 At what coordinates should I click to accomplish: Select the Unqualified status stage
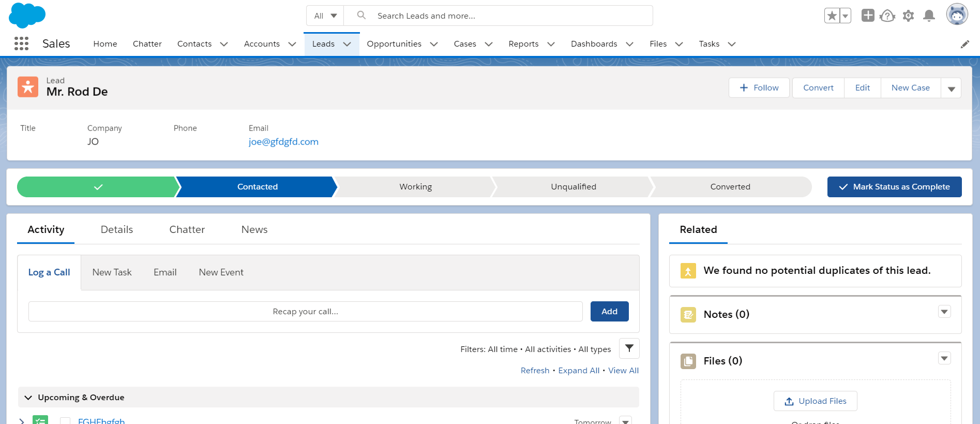pos(573,187)
